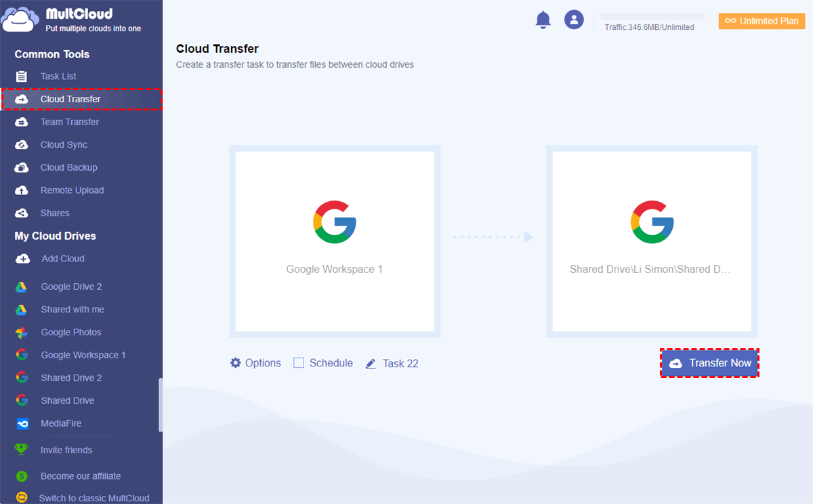
Task: Click the Invite friends trophy icon
Action: pos(22,450)
